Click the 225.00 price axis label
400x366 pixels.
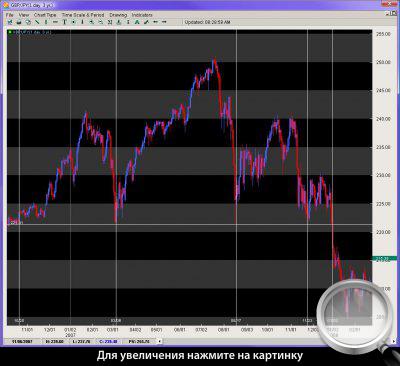(383, 204)
